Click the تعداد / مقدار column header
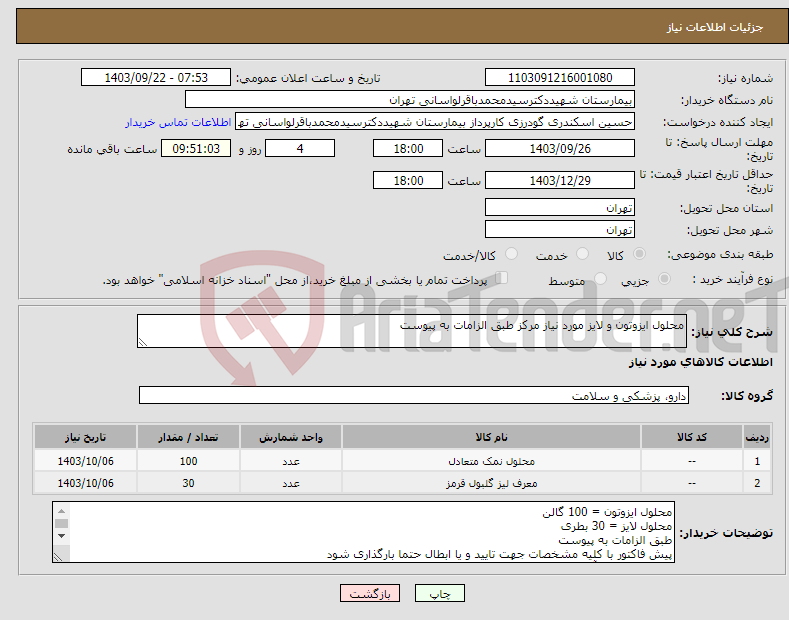Image resolution: width=789 pixels, height=620 pixels. click(x=188, y=437)
